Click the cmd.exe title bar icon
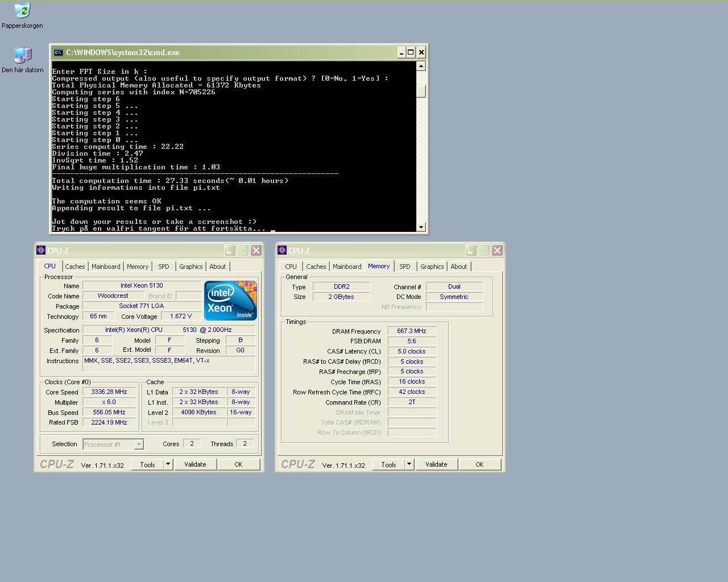Image resolution: width=728 pixels, height=582 pixels. 58,52
